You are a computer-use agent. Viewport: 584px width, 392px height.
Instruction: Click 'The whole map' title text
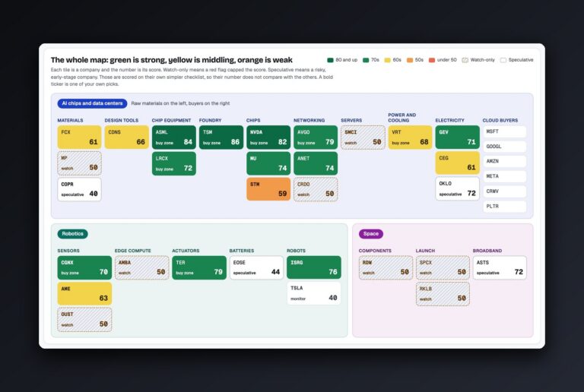(171, 60)
